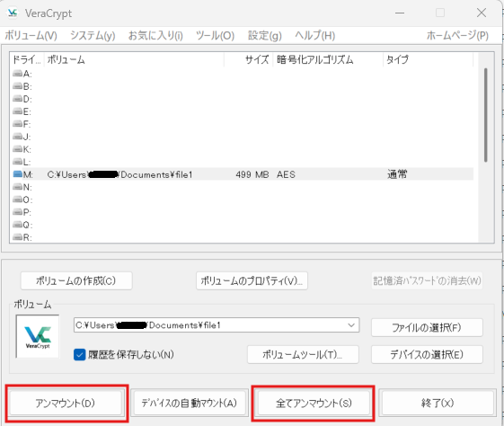
Task: Click the 暗号化アルゴリズム column header
Action: click(x=328, y=60)
